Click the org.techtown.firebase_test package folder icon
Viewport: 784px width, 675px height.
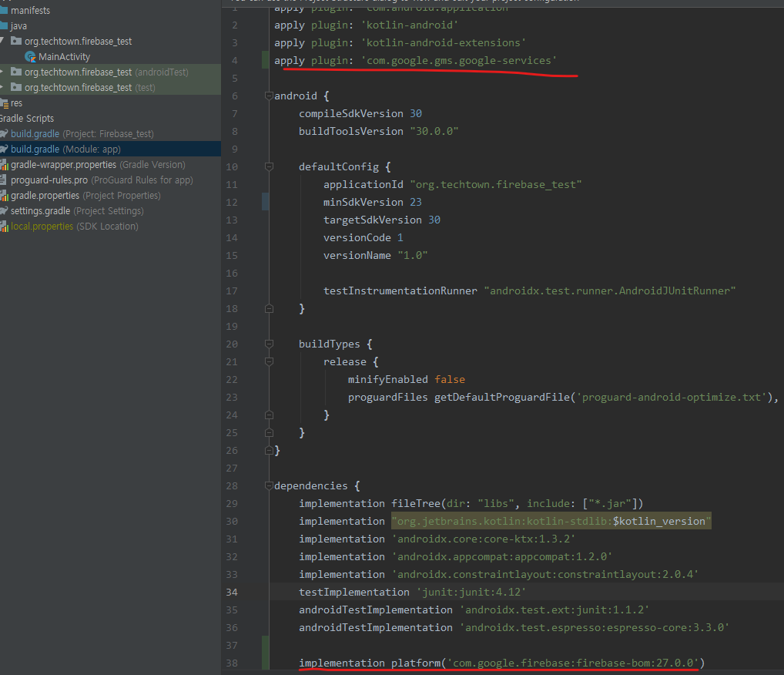pos(16,41)
